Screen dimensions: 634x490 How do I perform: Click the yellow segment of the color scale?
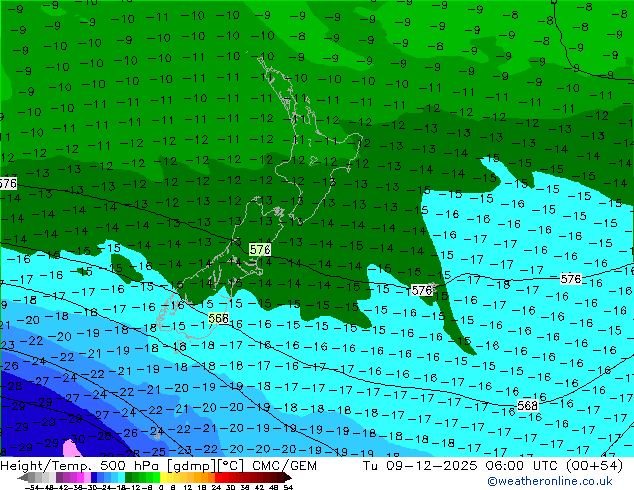pyautogui.click(x=164, y=477)
